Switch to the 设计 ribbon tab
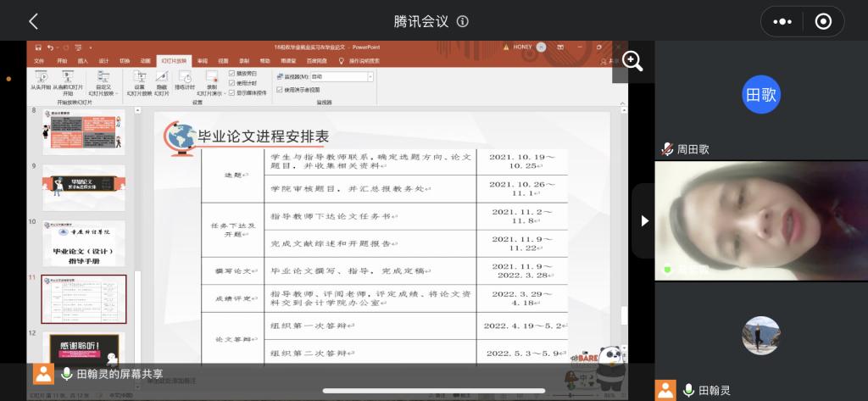The height and width of the screenshot is (401, 868). coord(104,61)
